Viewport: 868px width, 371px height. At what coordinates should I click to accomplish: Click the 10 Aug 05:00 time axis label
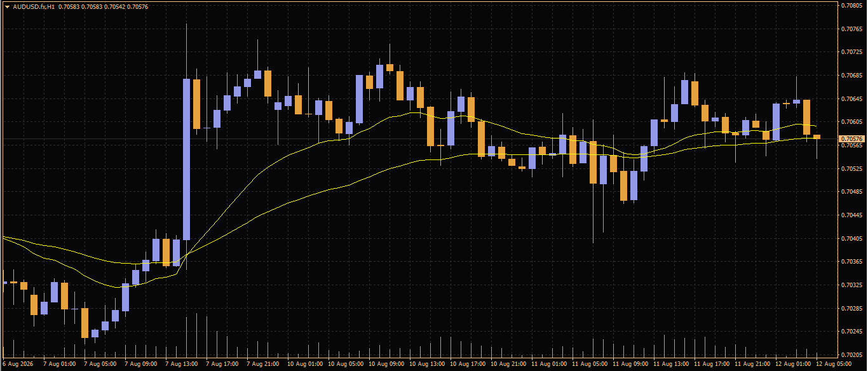346,365
